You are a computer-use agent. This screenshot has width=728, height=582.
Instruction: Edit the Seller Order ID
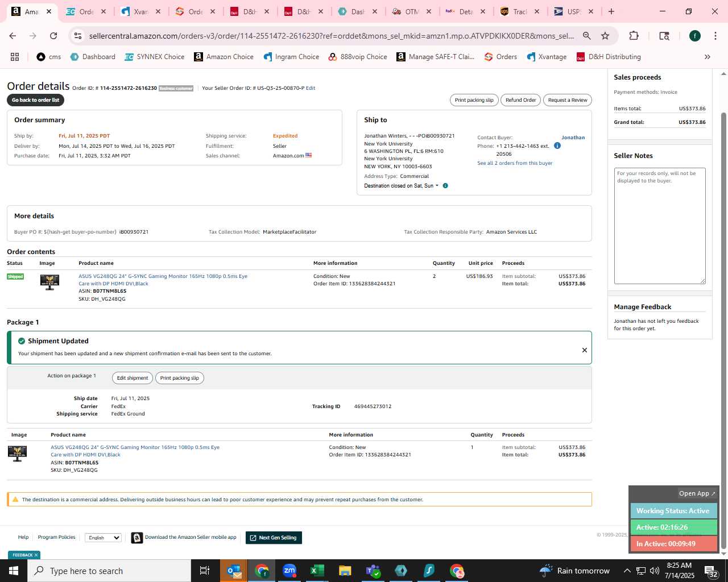[x=311, y=88]
